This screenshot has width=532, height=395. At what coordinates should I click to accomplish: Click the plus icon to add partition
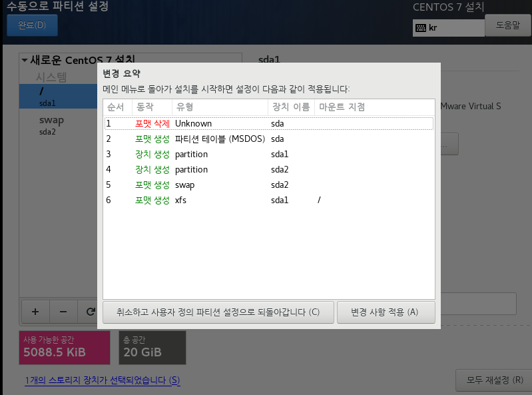[x=35, y=312]
